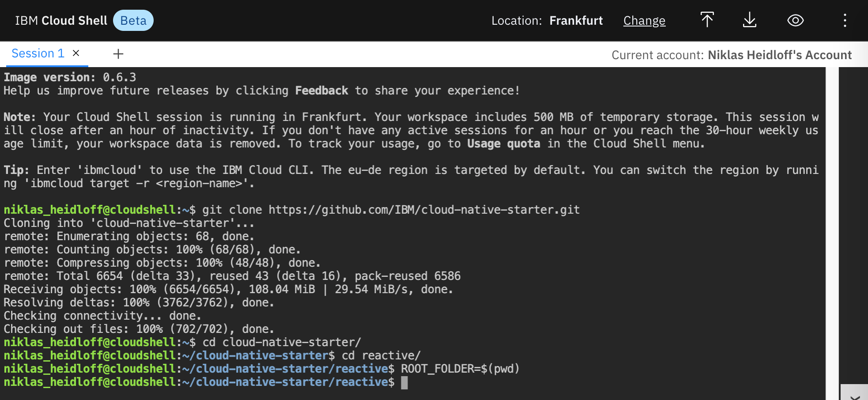This screenshot has height=400, width=868.
Task: Click the upload file arrow icon
Action: (x=707, y=20)
